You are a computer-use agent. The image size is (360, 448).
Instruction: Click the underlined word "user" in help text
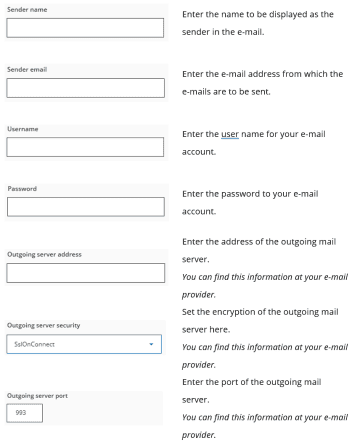pyautogui.click(x=230, y=134)
